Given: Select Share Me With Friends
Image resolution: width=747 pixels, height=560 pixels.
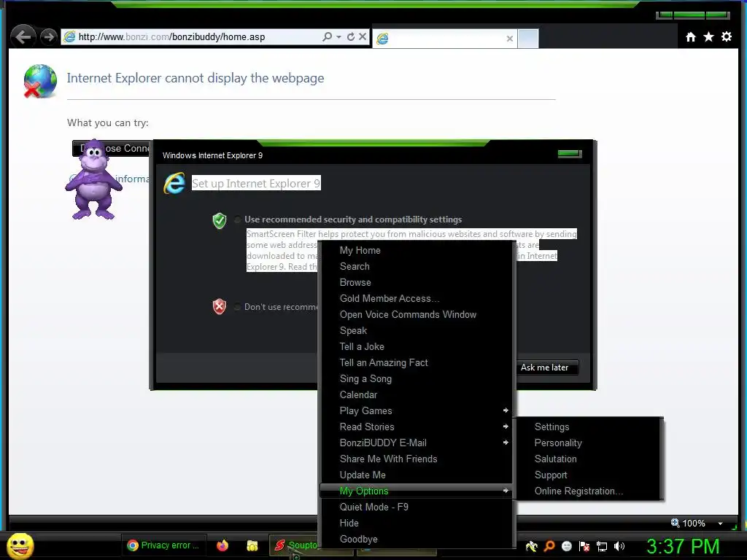Looking at the screenshot, I should [x=416, y=459].
